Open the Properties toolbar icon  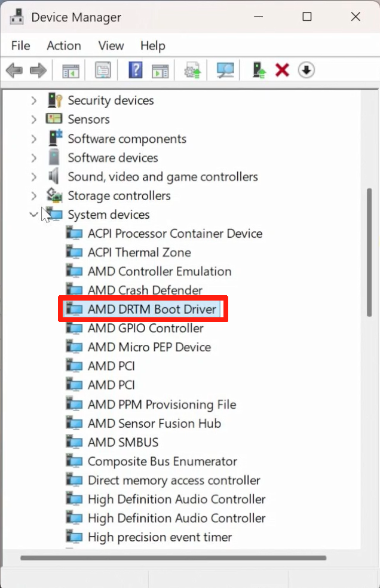(x=103, y=71)
